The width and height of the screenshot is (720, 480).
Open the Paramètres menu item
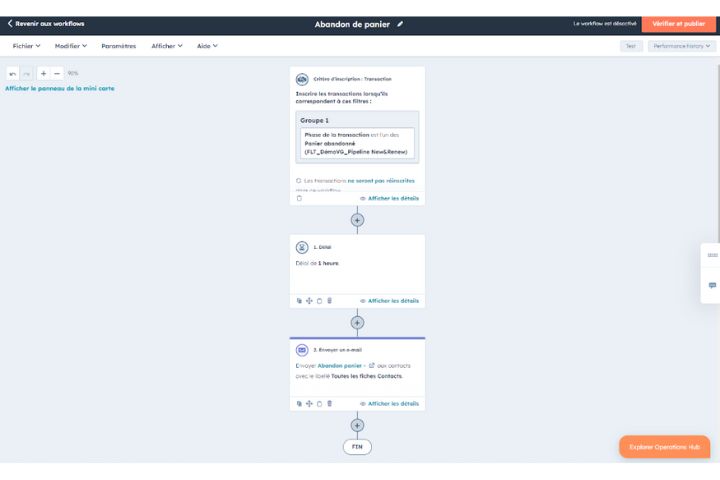[118, 46]
